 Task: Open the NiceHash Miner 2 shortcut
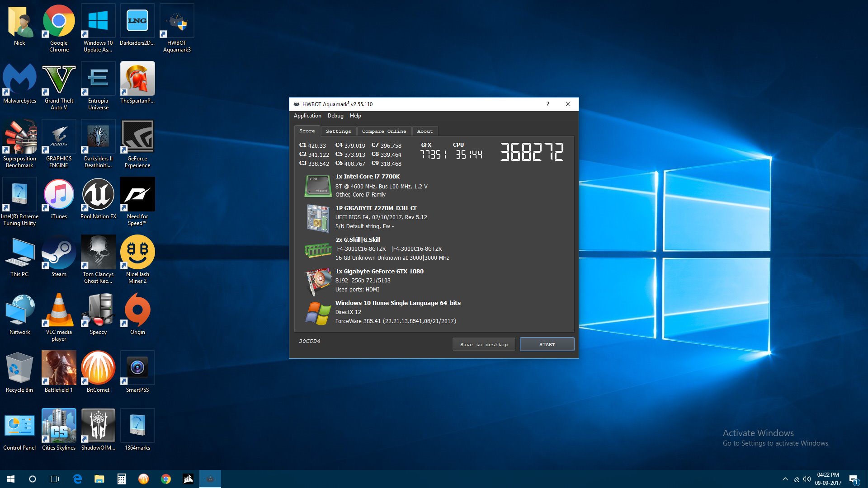tap(137, 259)
